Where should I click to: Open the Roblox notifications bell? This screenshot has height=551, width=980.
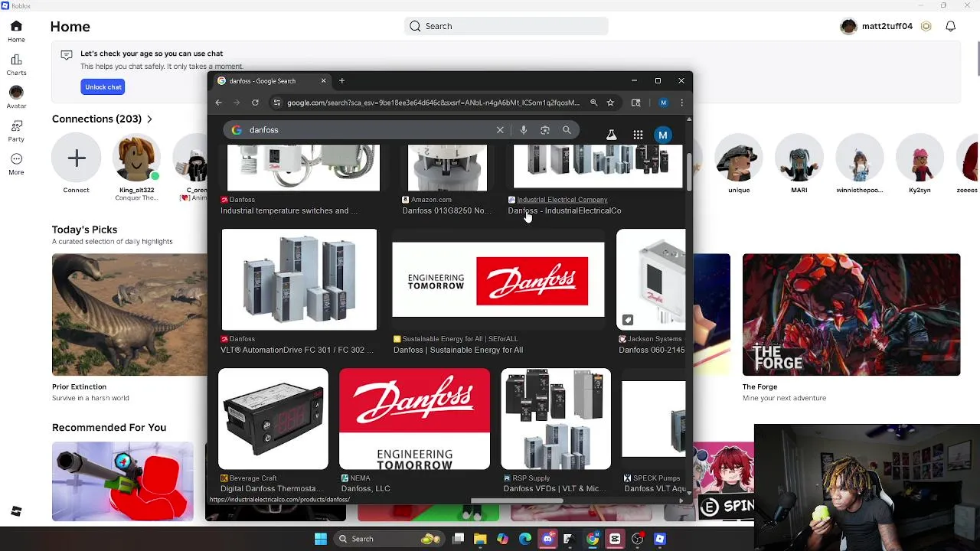coord(950,26)
